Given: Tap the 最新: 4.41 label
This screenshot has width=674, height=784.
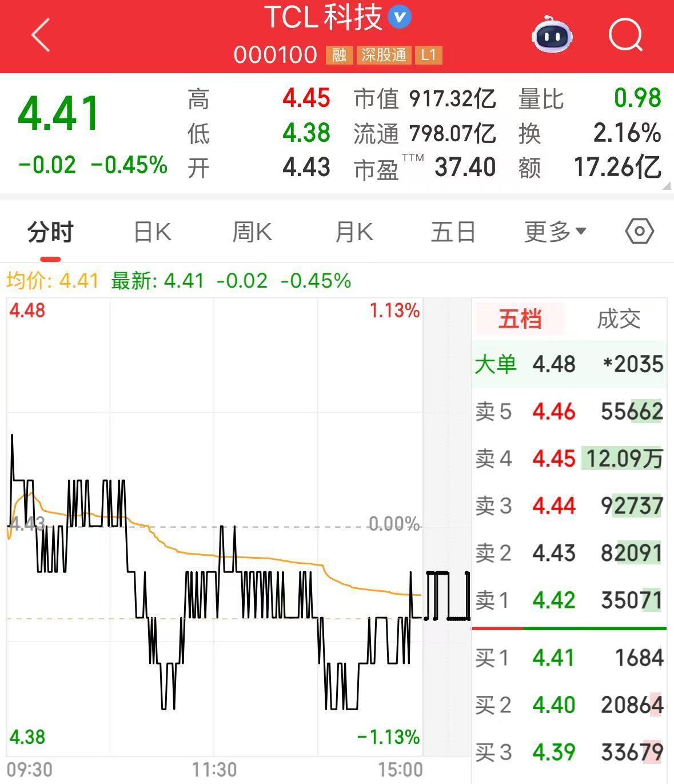Looking at the screenshot, I should click(158, 281).
